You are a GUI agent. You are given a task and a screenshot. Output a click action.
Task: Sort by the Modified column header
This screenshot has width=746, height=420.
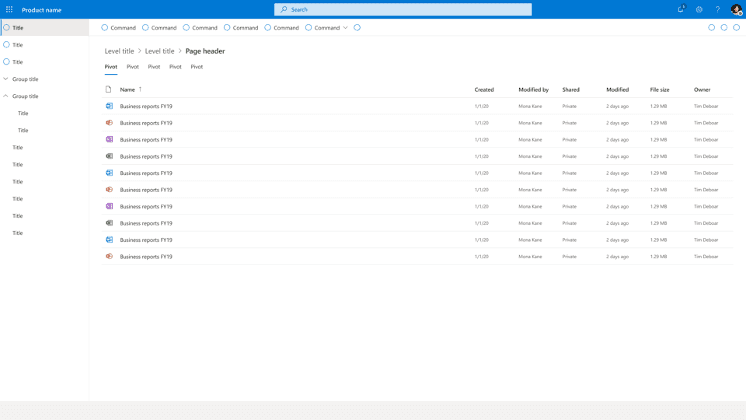tap(618, 89)
